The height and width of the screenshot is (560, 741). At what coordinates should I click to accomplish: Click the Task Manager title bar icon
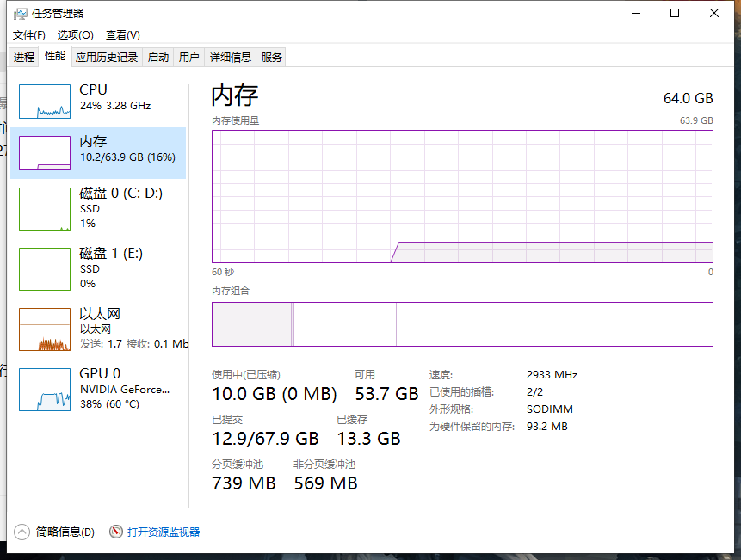(x=21, y=14)
